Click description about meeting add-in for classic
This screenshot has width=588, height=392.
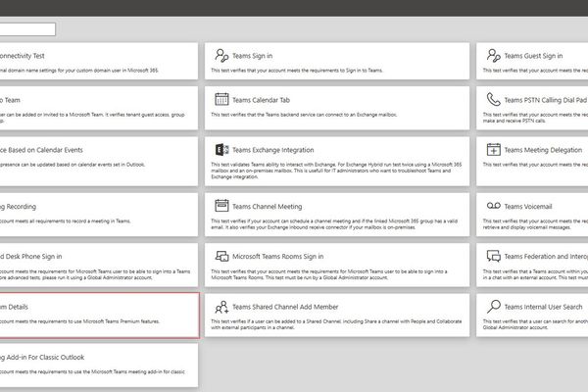pos(92,372)
